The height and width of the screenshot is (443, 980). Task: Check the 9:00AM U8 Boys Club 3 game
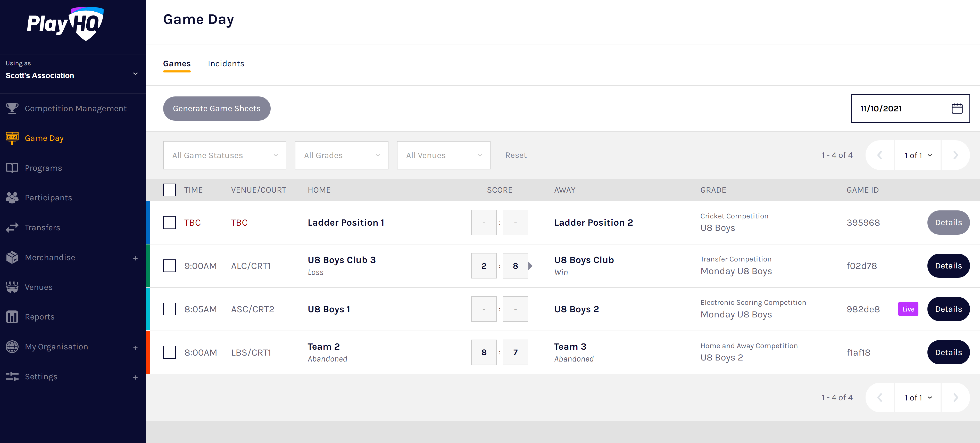(x=169, y=266)
